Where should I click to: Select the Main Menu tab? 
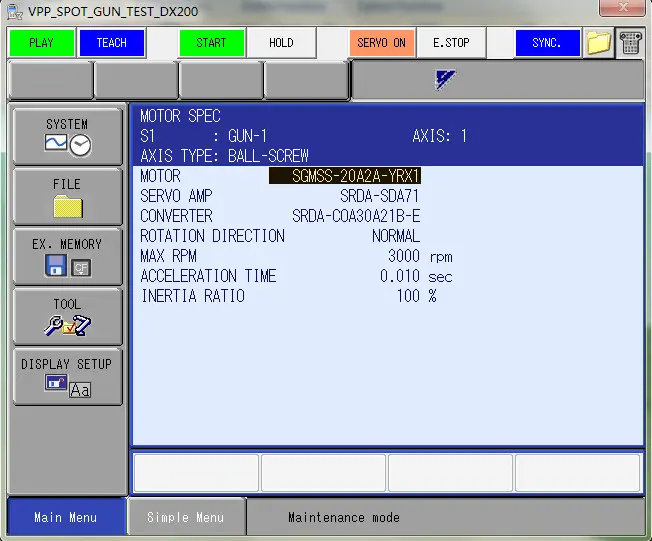pos(65,517)
